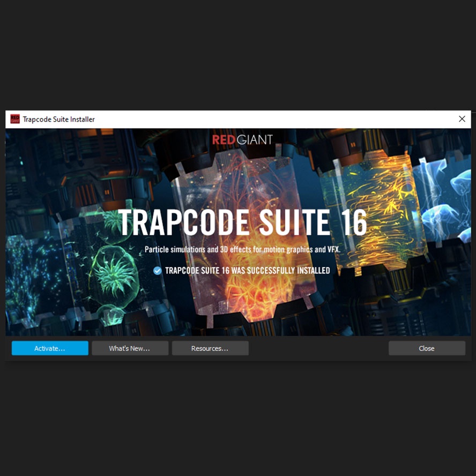Click the empty middle of the title bar
The image size is (476, 476).
pyautogui.click(x=268, y=119)
